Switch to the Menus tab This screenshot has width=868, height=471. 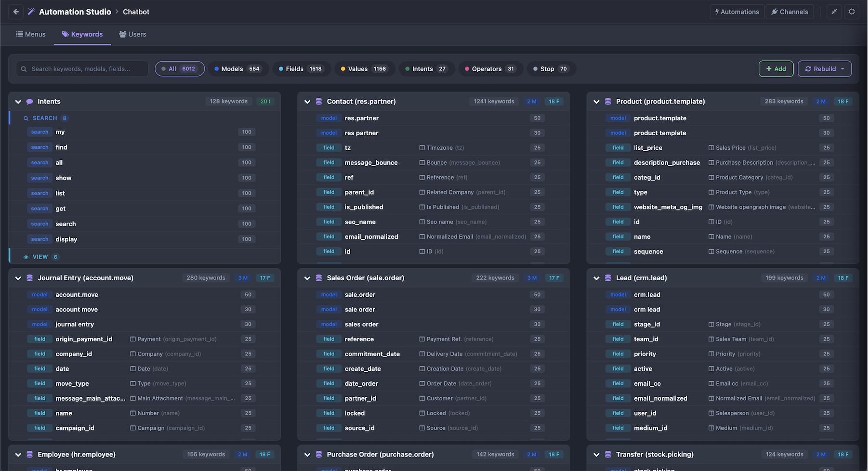(x=31, y=34)
